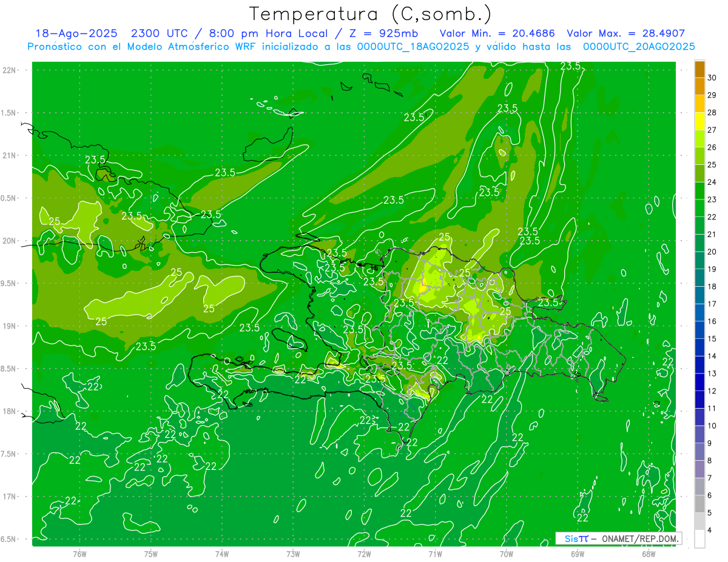Click the legend value 30 on the color scale
The image size is (728, 562).
[712, 78]
